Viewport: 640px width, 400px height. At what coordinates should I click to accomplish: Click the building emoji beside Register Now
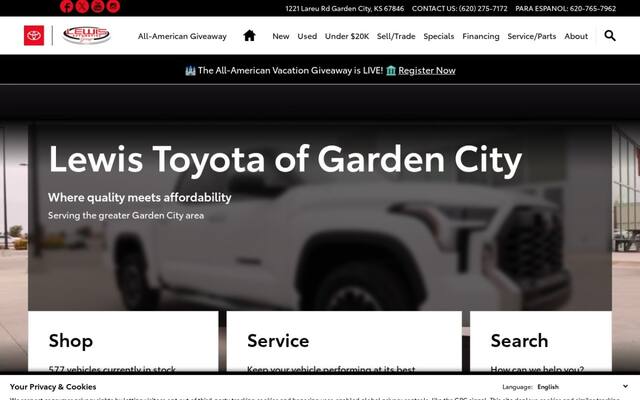coord(391,71)
